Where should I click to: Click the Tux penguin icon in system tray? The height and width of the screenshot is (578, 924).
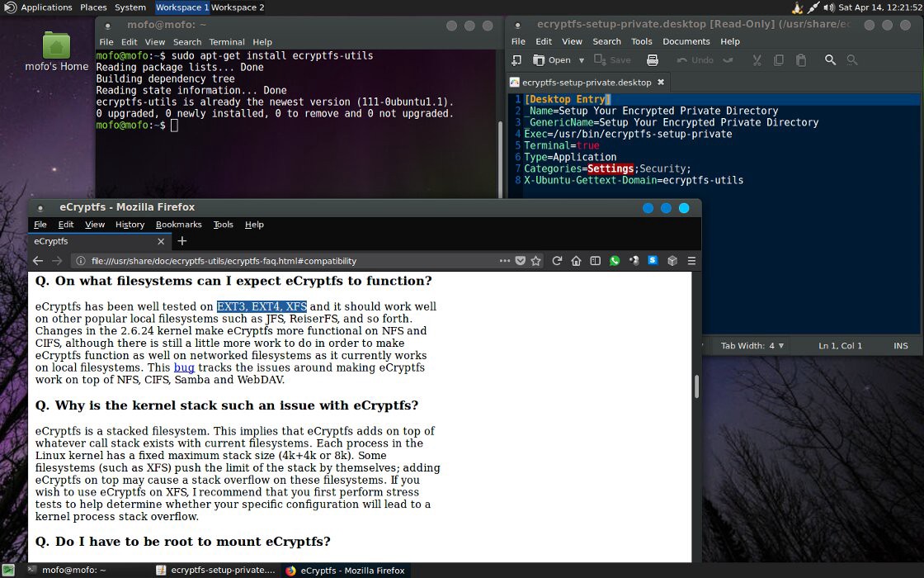pos(797,7)
